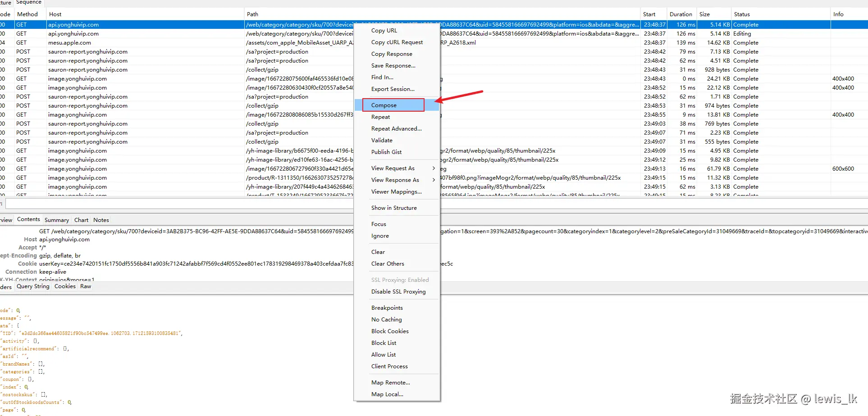Sort by the Size column header
This screenshot has height=416, width=868.
(x=714, y=14)
